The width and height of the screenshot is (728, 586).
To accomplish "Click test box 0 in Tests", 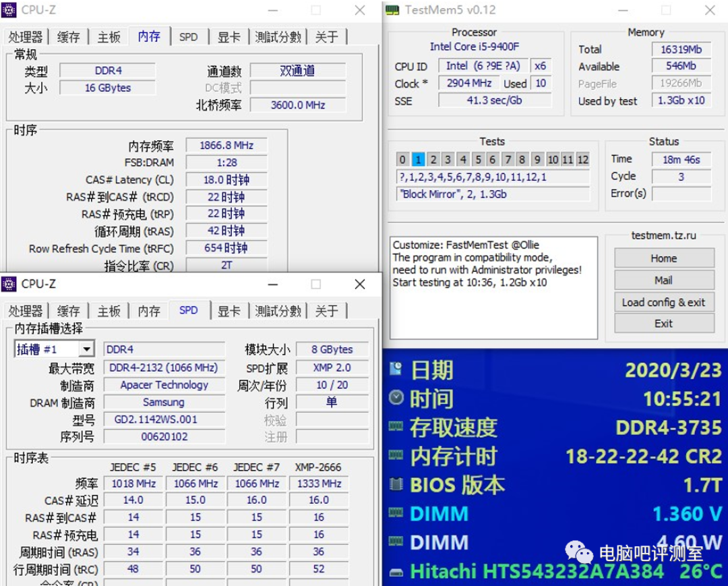I will click(402, 160).
